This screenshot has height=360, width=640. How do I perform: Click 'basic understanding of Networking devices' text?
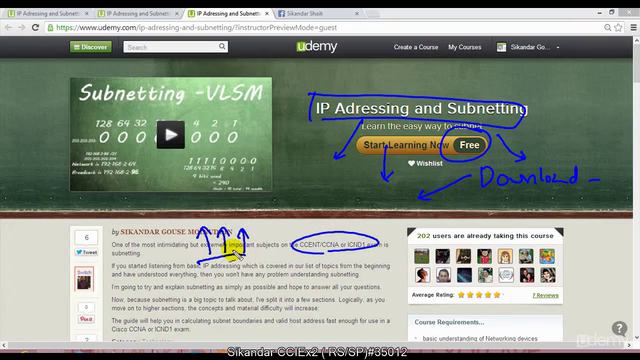pyautogui.click(x=480, y=338)
